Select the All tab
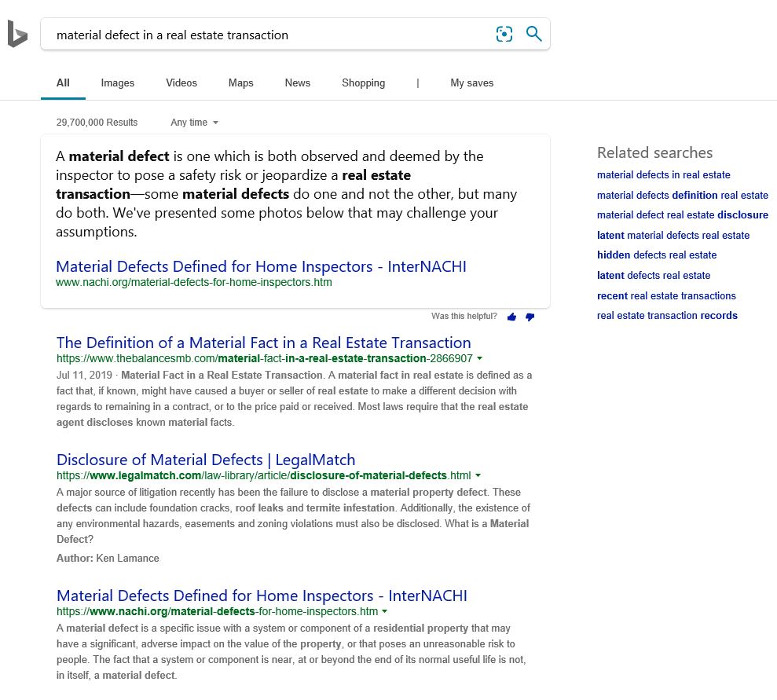 (x=63, y=82)
